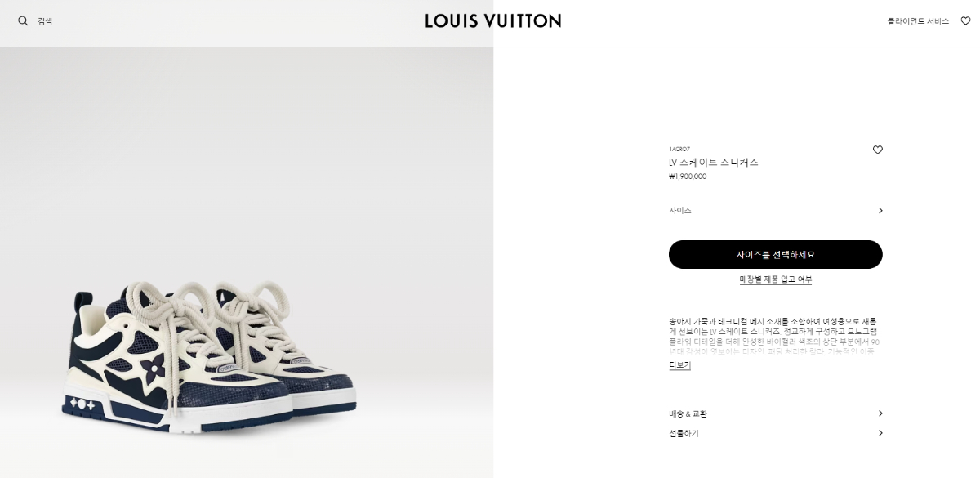Show full description with 더보기
Screen dimensions: 980x478
point(679,365)
